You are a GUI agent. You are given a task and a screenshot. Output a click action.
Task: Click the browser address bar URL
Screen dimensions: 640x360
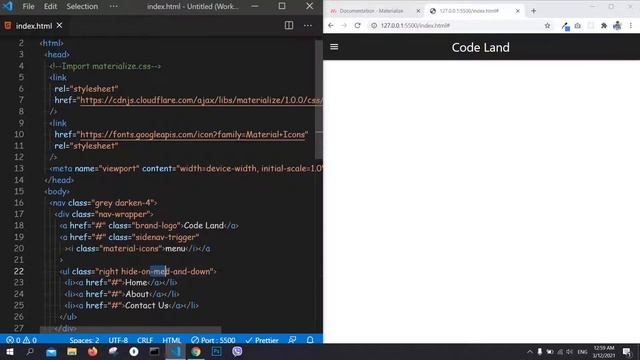(x=415, y=25)
